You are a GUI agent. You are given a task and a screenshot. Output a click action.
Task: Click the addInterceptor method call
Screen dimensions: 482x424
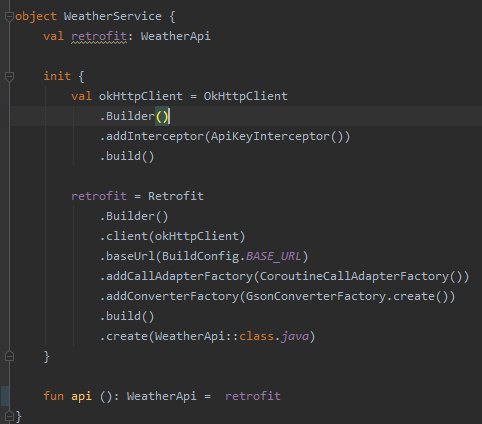(x=154, y=136)
